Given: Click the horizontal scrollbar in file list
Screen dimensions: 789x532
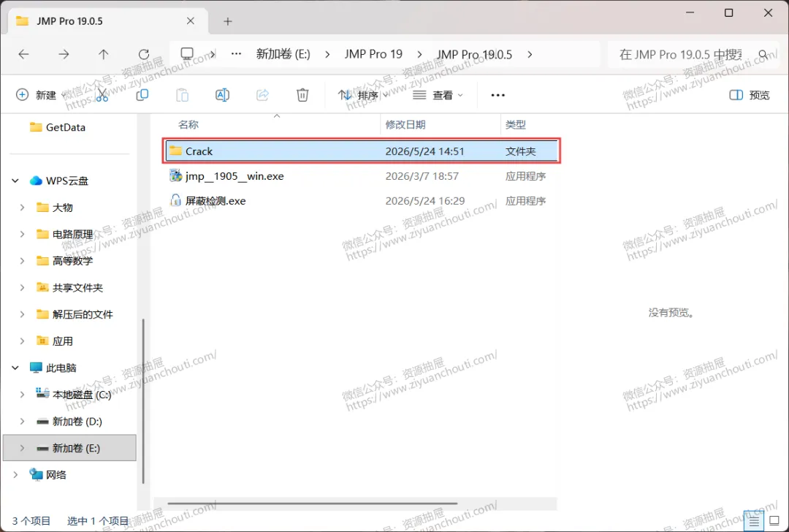Looking at the screenshot, I should click(313, 503).
